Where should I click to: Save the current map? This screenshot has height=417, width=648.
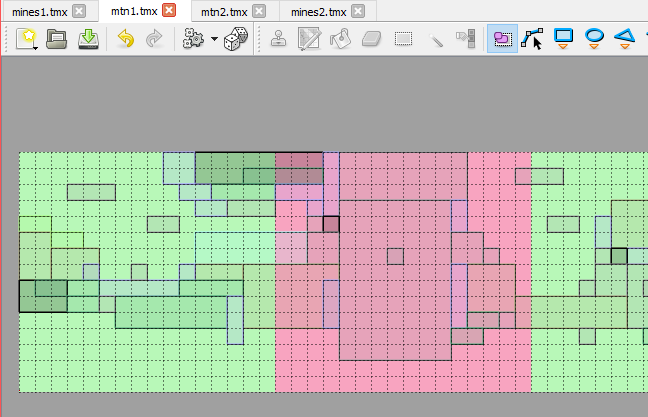[x=88, y=39]
